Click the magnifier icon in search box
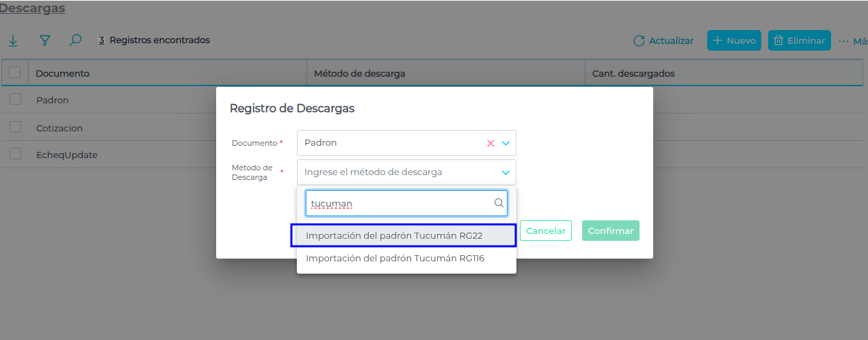 click(x=499, y=203)
